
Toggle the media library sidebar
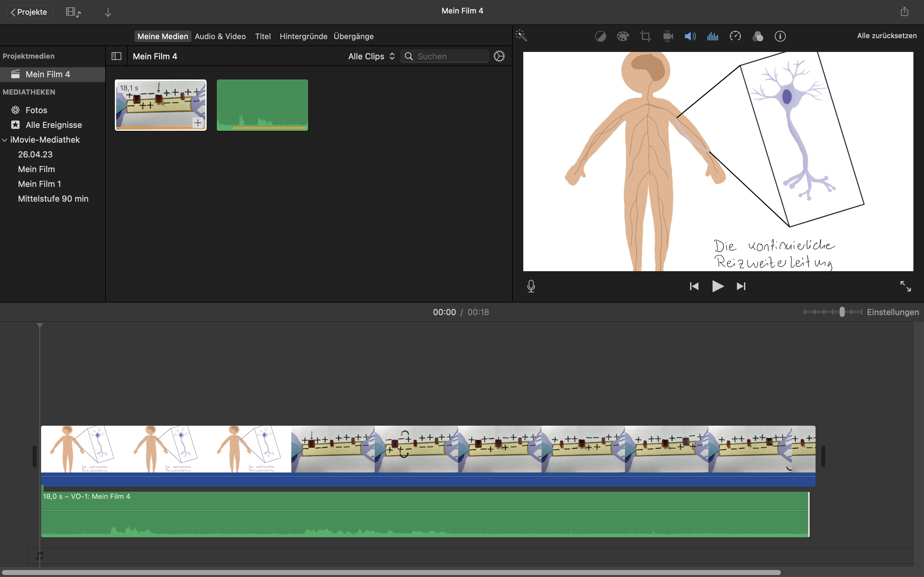(116, 56)
